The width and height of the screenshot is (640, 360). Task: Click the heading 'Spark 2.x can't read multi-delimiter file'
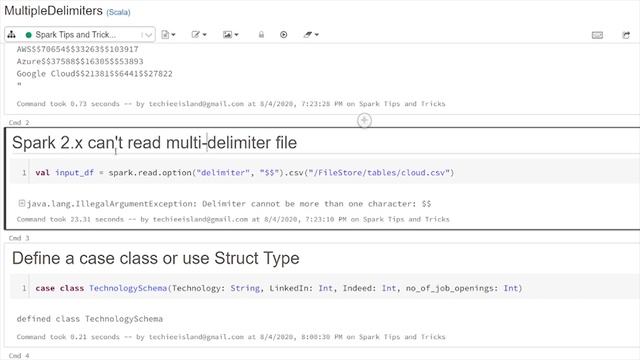pyautogui.click(x=154, y=142)
